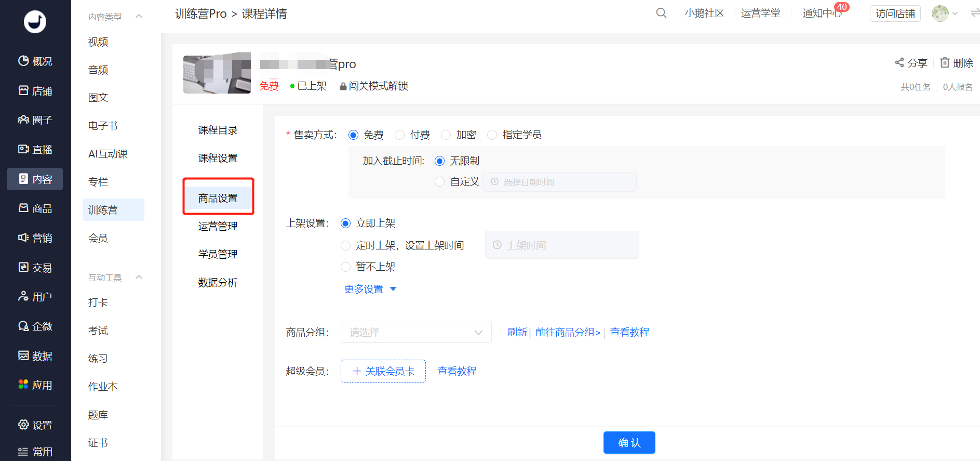Open the 应用 apps section

coord(35,385)
